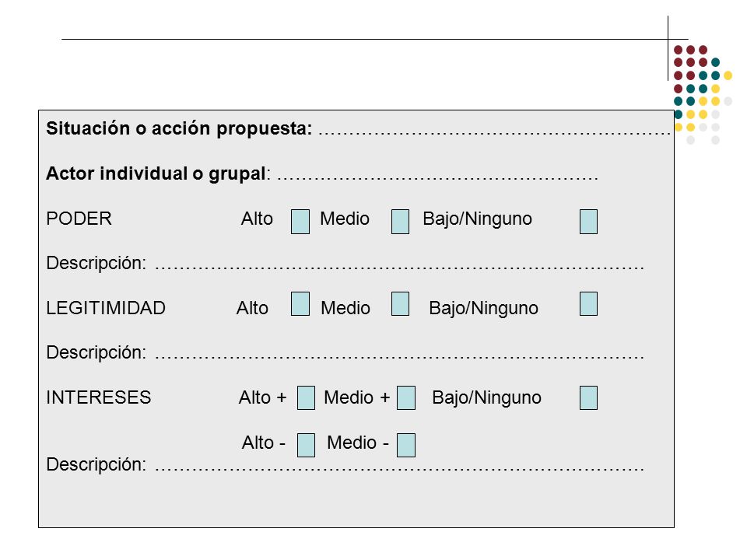Select LEGITIMIDAD Bajo/Ninguno checkbox
747x560 pixels.
coord(588,304)
